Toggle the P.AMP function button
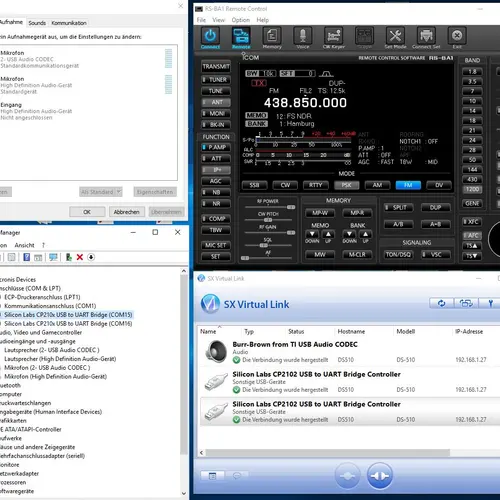 coord(216,147)
